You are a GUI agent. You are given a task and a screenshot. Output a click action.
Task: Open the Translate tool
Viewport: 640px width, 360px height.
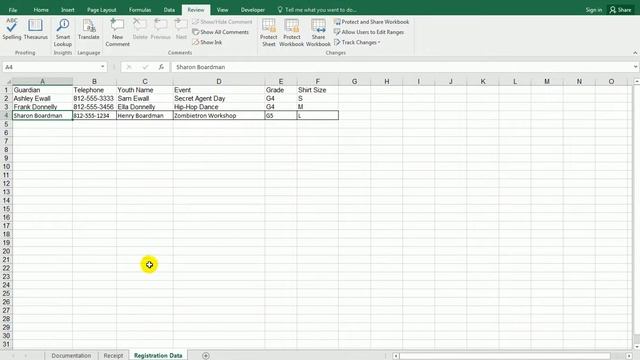89,29
